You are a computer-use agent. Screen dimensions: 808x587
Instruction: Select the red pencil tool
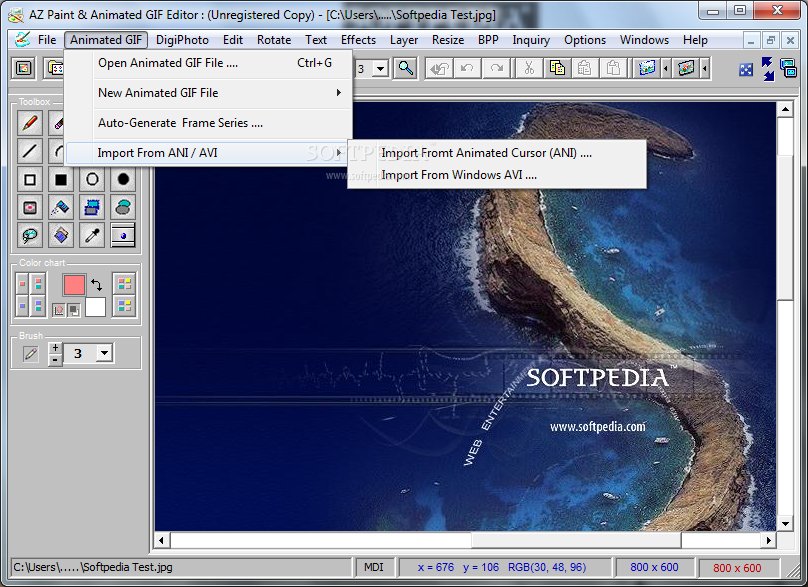point(30,123)
